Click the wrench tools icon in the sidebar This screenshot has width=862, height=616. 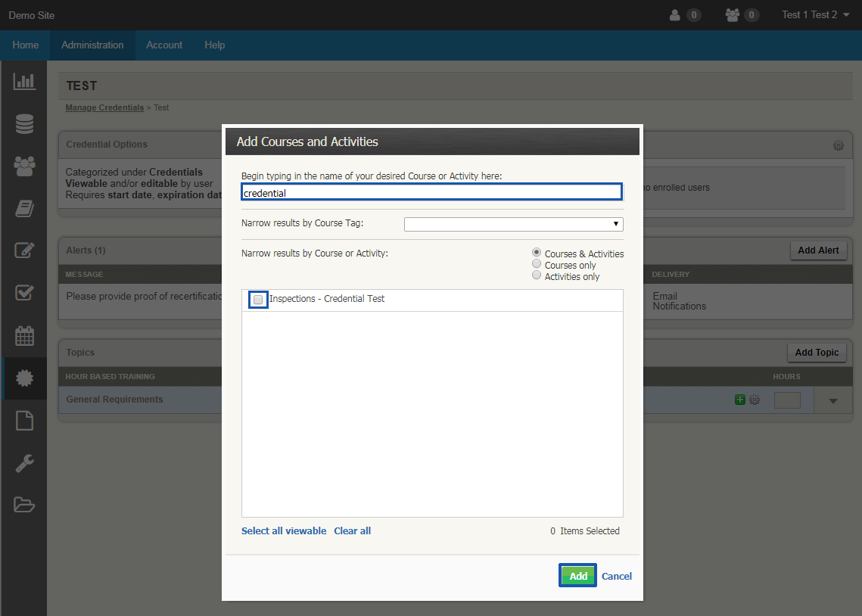23,462
